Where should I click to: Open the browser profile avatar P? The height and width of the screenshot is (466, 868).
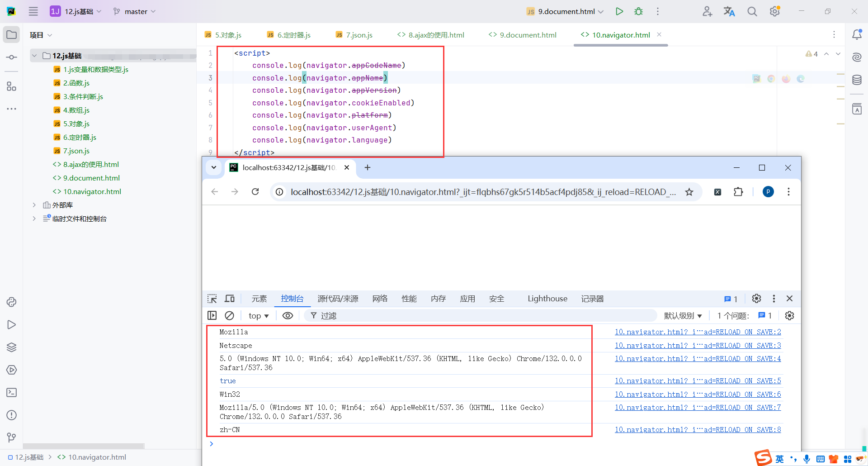point(768,192)
